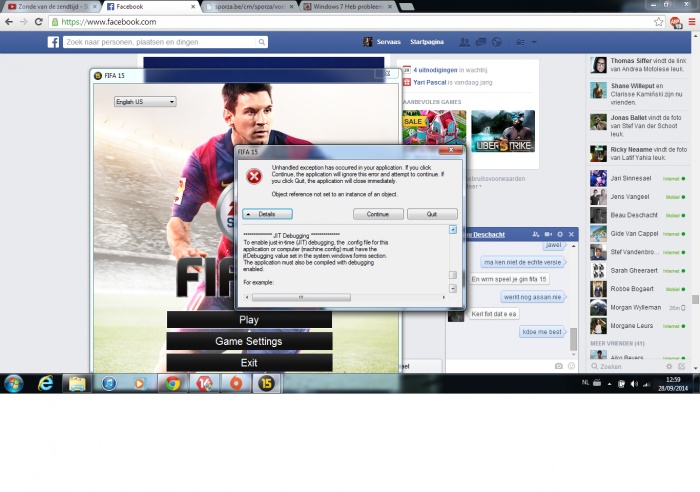Click the Adblock extension icon
Viewport: 700px width, 492px height.
675,22
